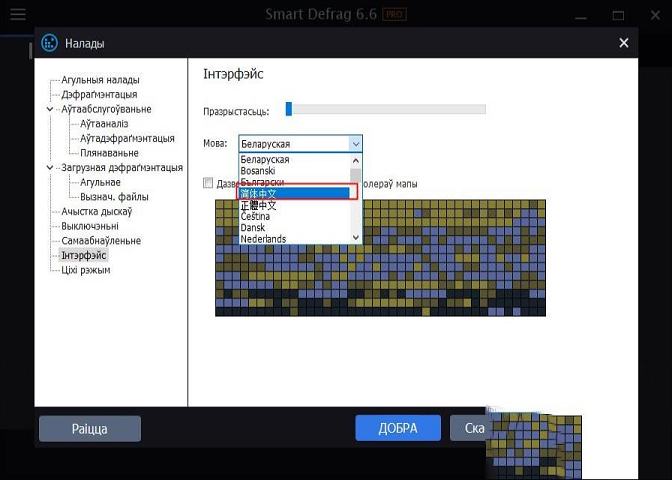The image size is (672, 480).
Task: Open Самаабнаўленьне settings page
Action: tap(101, 240)
